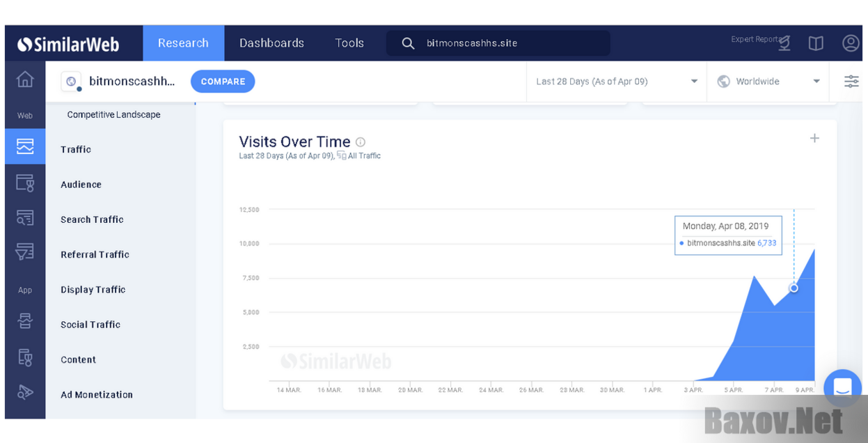Click the COMPARE button

coord(223,81)
